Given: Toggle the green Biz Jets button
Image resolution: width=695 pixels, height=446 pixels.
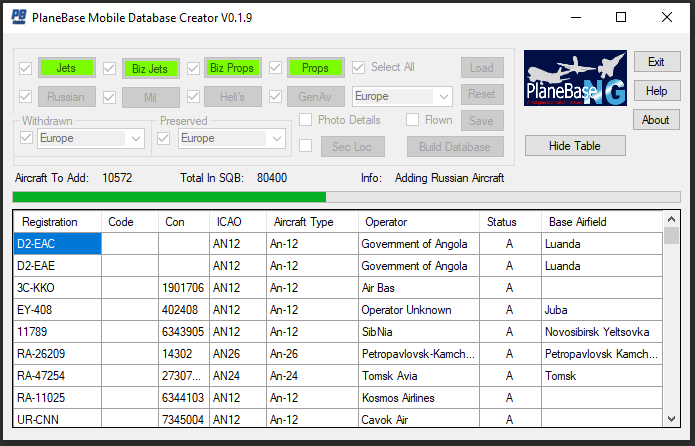Looking at the screenshot, I should [x=150, y=68].
